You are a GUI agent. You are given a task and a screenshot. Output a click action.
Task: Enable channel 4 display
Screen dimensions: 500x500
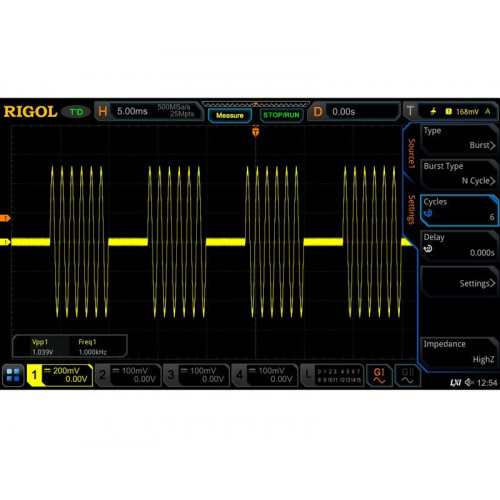(265, 375)
